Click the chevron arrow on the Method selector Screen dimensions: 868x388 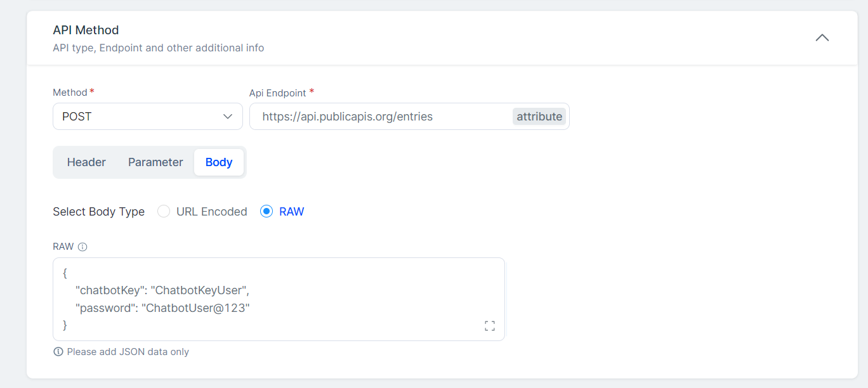point(229,116)
